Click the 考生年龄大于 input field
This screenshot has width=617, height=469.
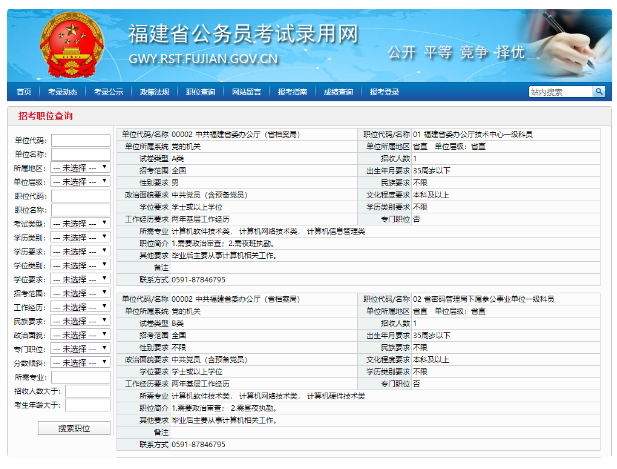[88, 405]
